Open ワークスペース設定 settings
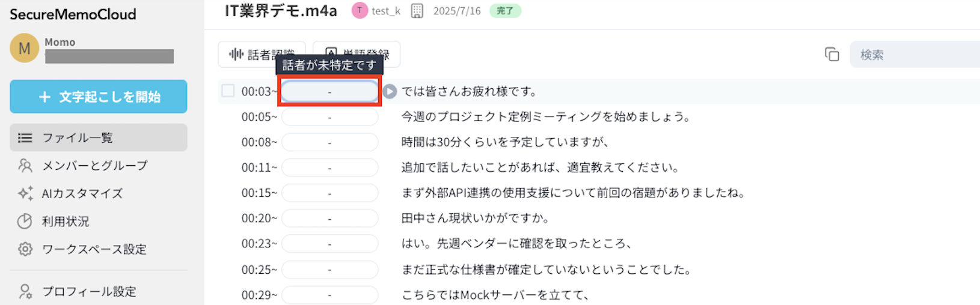 click(94, 249)
